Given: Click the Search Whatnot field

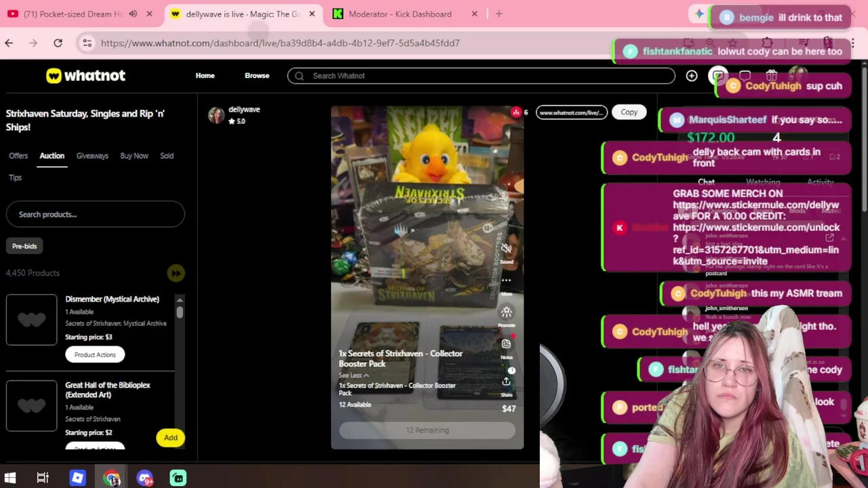Looking at the screenshot, I should [481, 76].
